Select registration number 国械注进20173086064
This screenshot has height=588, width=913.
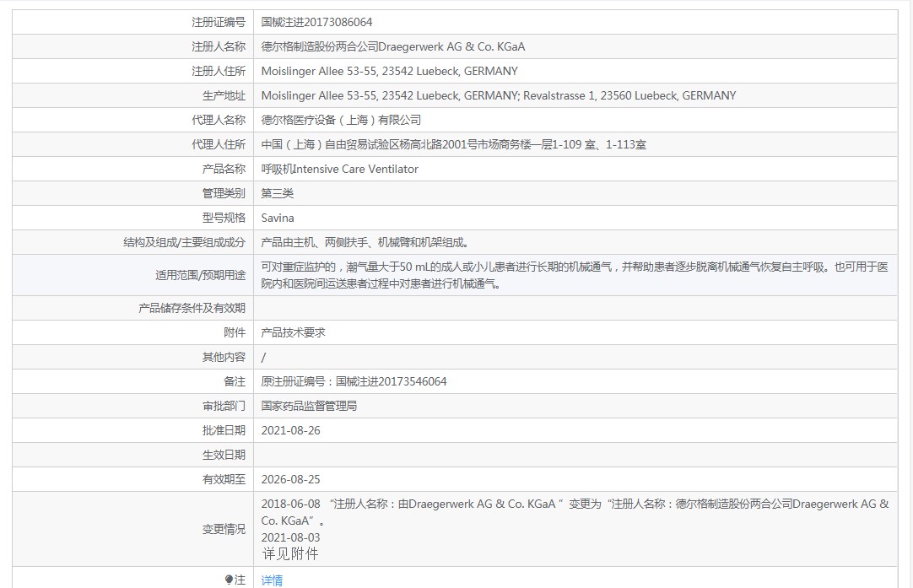[316, 22]
